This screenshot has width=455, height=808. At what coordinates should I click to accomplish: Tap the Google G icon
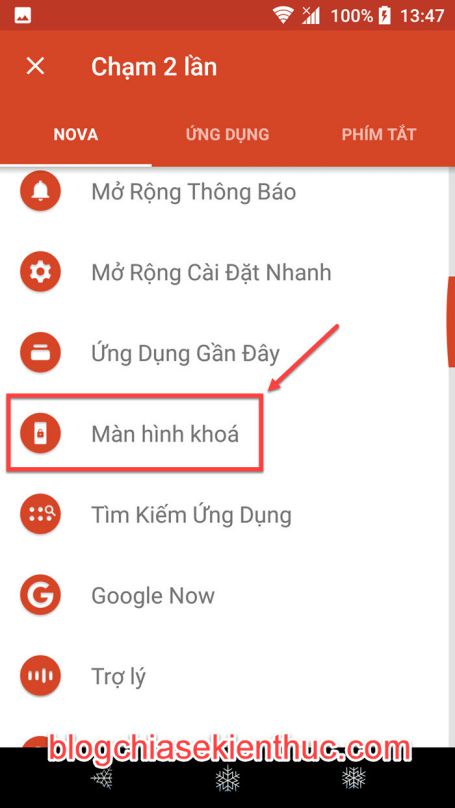point(40,595)
